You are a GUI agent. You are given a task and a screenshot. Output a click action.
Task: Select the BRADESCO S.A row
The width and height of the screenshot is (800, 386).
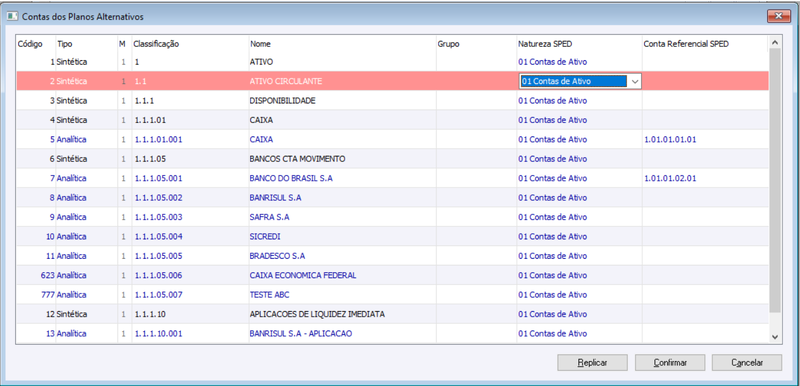tap(392, 256)
